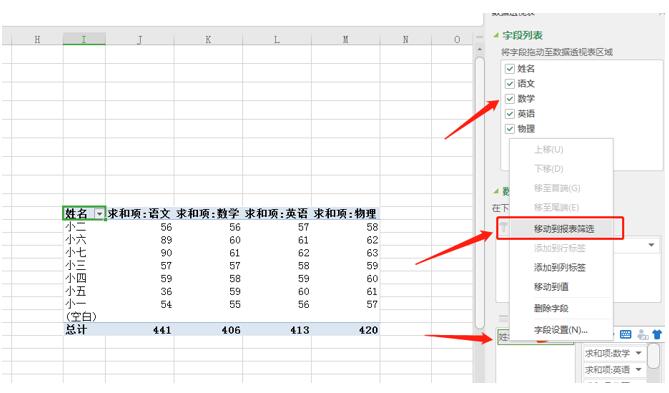Toggle the 英语 field checkbox
Screen dimensions: 669x393
(x=509, y=114)
